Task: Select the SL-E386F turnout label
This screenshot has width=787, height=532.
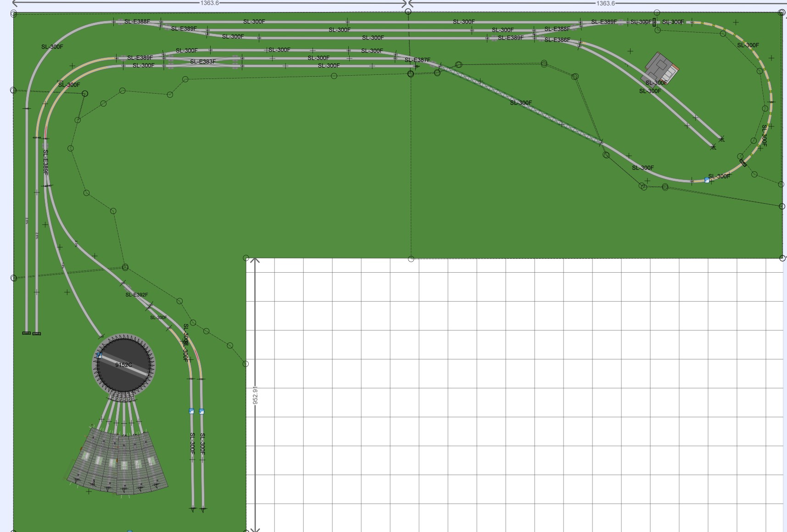Action: click(557, 40)
